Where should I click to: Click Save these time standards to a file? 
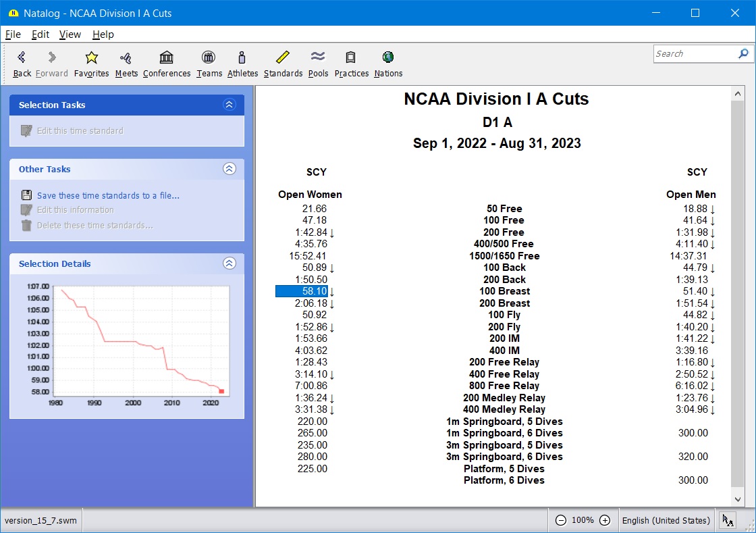coord(108,195)
